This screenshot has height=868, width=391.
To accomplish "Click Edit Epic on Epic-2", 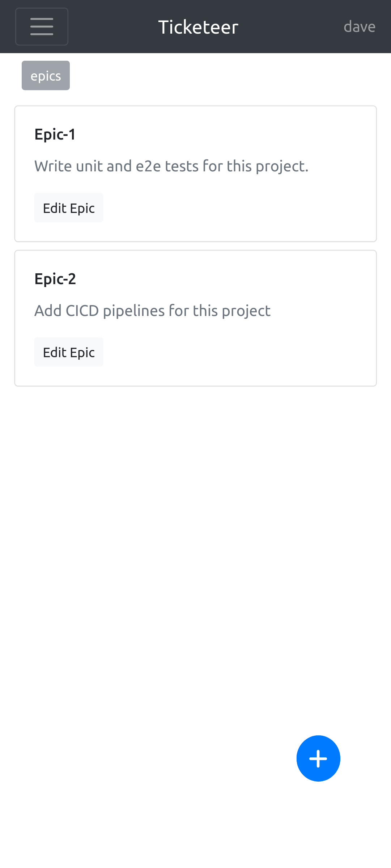I will 68,352.
